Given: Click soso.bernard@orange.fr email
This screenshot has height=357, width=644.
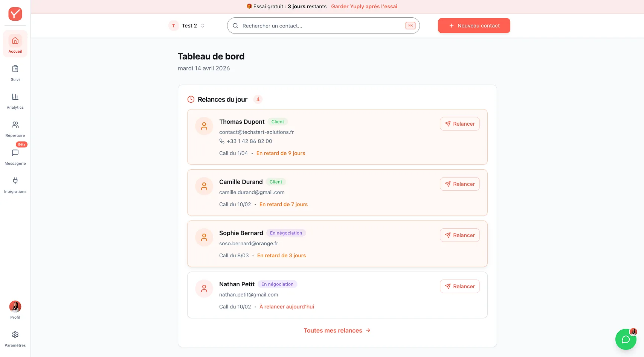Looking at the screenshot, I should (x=249, y=243).
